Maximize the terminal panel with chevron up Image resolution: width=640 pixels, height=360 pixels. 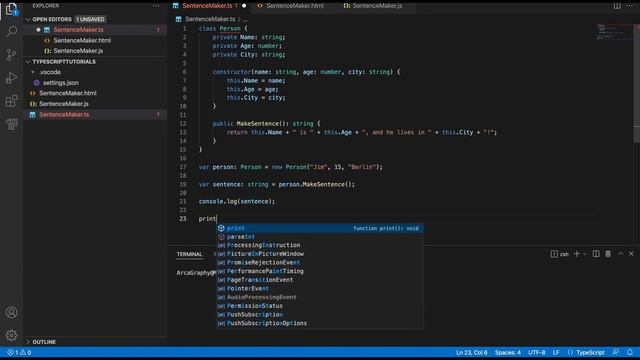coord(620,253)
